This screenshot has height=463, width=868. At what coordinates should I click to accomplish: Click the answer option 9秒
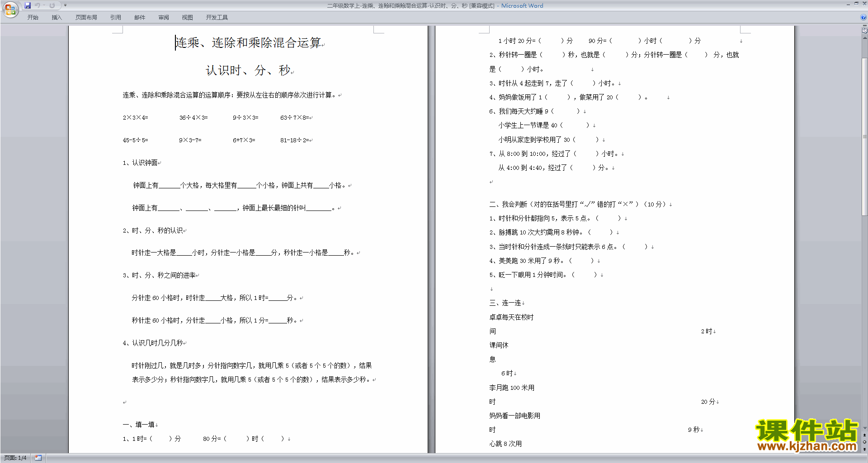pos(694,430)
